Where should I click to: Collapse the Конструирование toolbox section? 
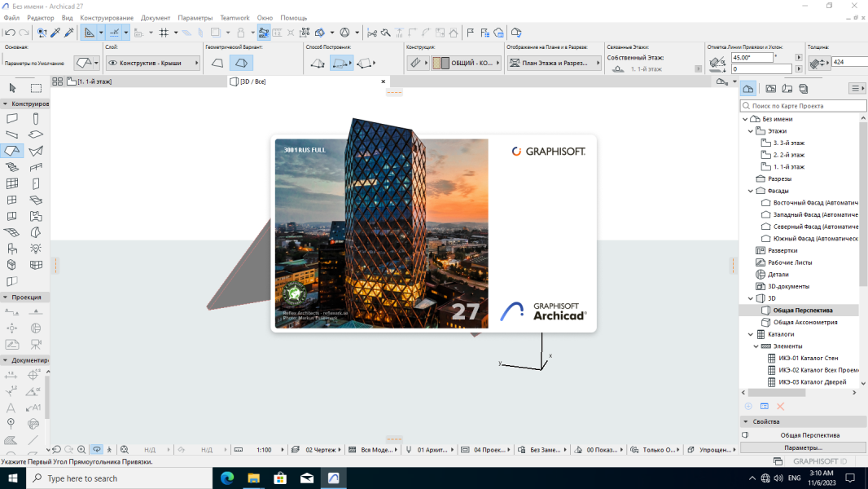(6, 104)
